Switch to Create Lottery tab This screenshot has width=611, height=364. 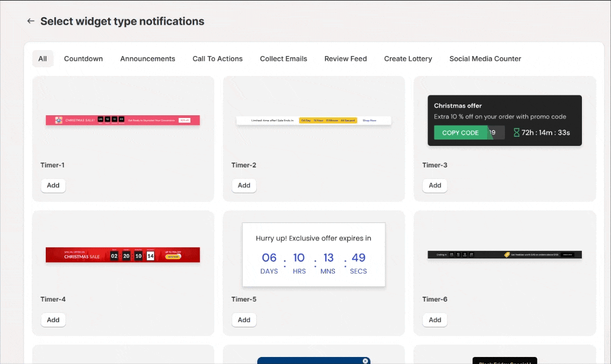(x=408, y=59)
